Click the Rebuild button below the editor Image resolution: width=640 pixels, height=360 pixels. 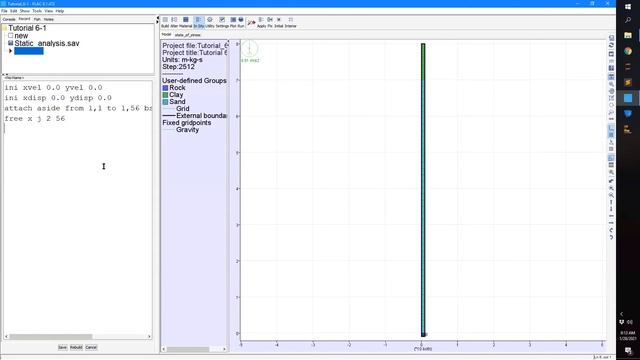coord(76,347)
